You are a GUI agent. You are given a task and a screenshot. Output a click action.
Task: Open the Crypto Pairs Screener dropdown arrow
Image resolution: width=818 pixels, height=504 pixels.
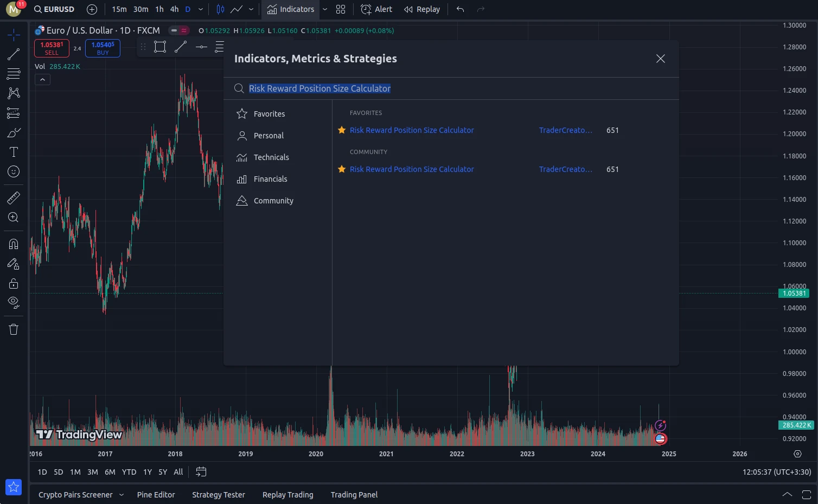122,495
